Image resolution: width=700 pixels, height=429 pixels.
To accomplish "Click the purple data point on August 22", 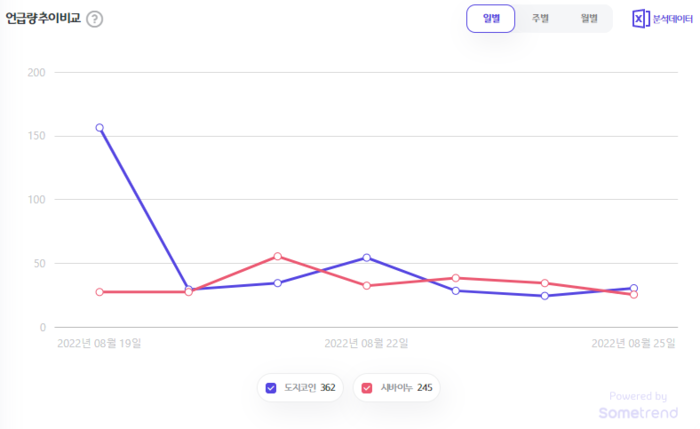I will 367,258.
